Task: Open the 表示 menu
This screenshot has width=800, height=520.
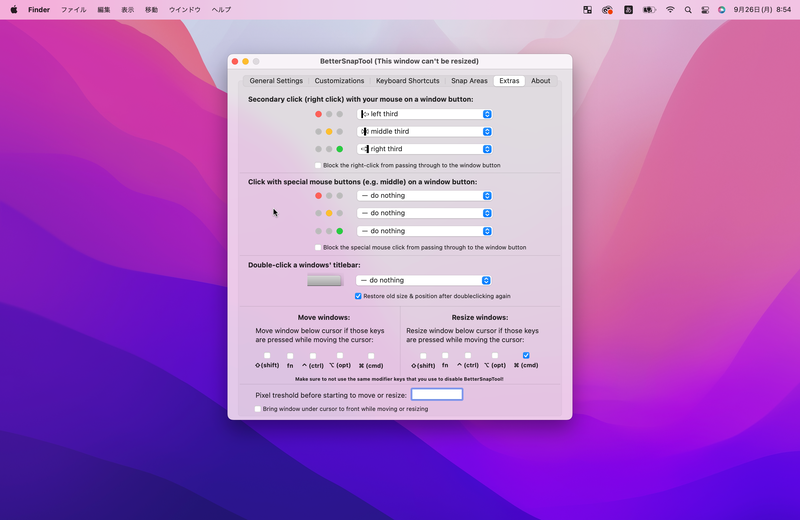Action: point(128,10)
